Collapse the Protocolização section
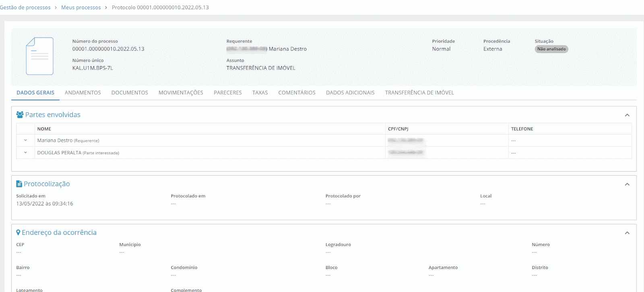Image resolution: width=644 pixels, height=292 pixels. [627, 184]
